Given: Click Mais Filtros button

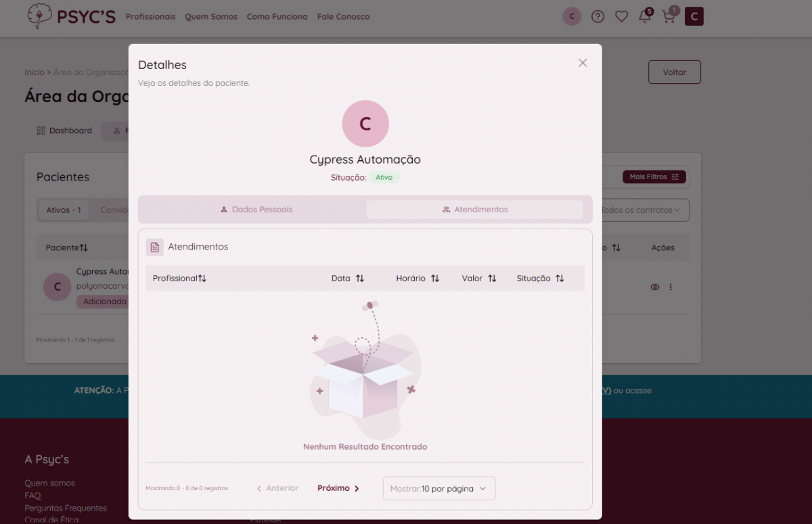Looking at the screenshot, I should click(654, 177).
